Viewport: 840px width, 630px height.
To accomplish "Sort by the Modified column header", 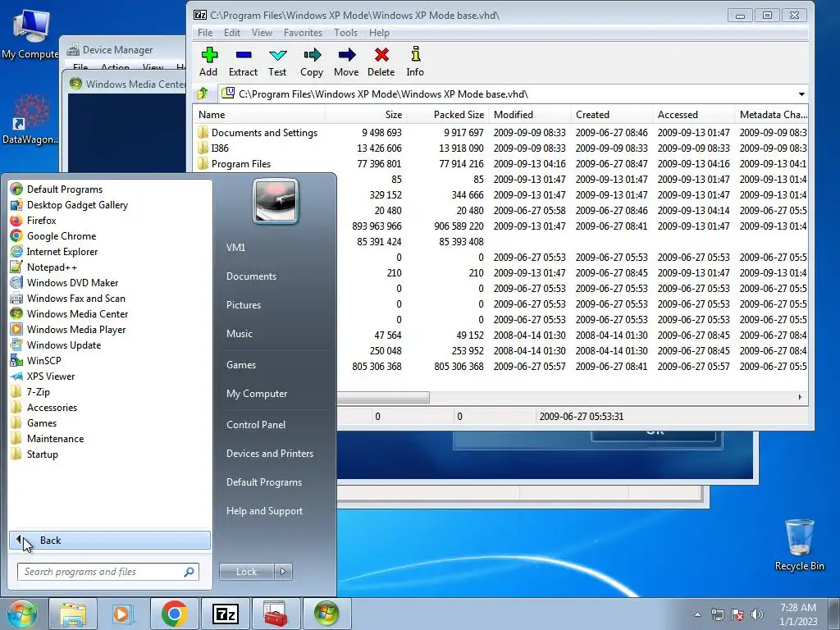I will click(530, 115).
